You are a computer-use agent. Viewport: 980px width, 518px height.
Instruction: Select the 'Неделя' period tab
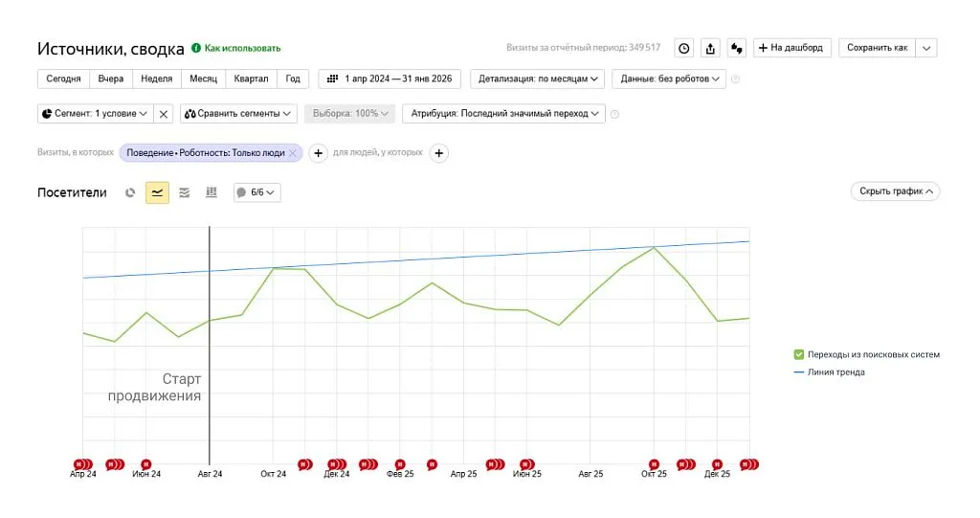coord(156,79)
